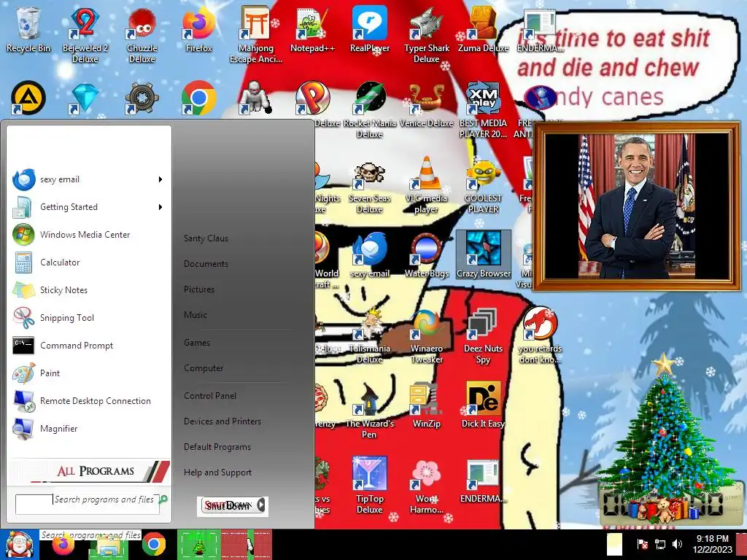Screen dimensions: 747x560
Task: Open Pictures from the Start menu
Action: tap(199, 289)
